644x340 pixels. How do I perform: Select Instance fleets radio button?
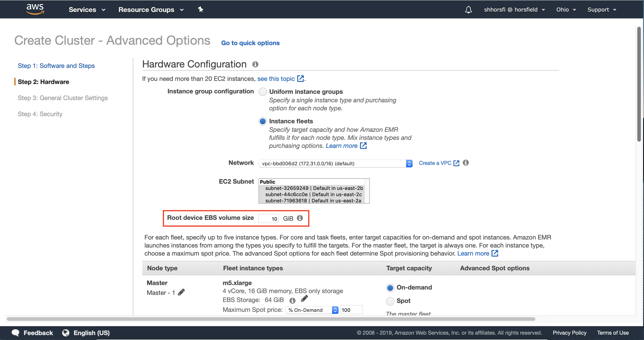pyautogui.click(x=263, y=121)
